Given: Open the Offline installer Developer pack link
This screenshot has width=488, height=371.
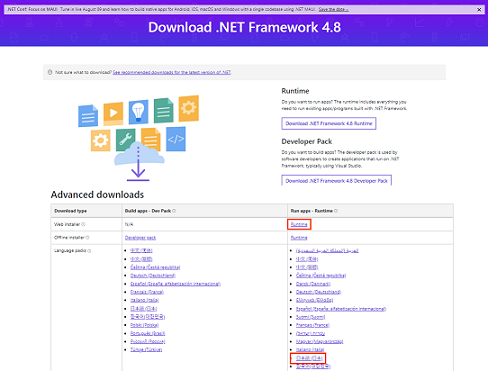Looking at the screenshot, I should click(140, 238).
